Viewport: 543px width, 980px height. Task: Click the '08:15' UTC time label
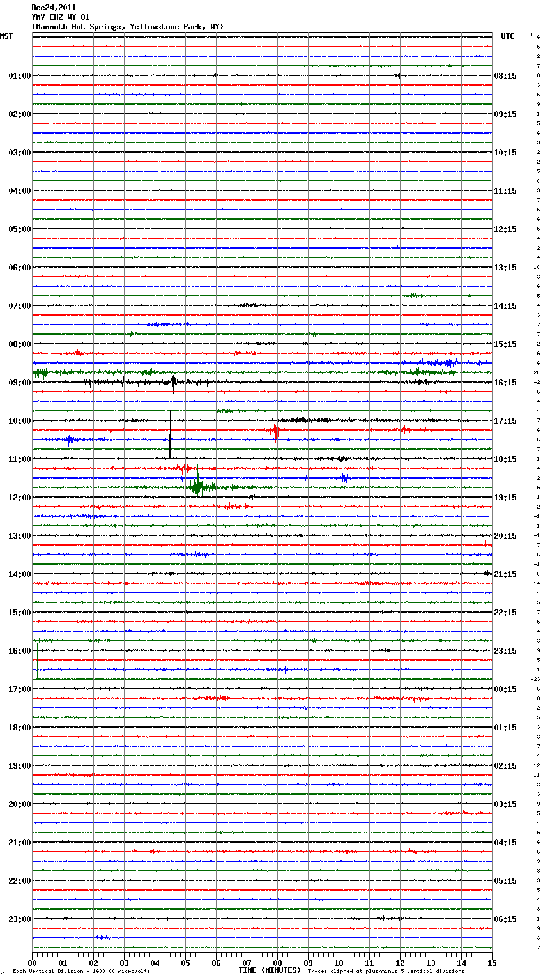[505, 76]
